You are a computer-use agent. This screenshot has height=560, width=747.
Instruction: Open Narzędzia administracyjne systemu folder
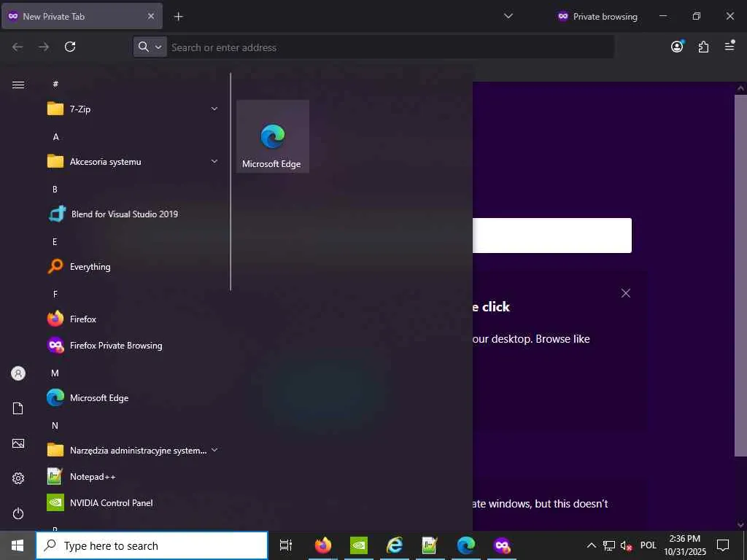(133, 450)
